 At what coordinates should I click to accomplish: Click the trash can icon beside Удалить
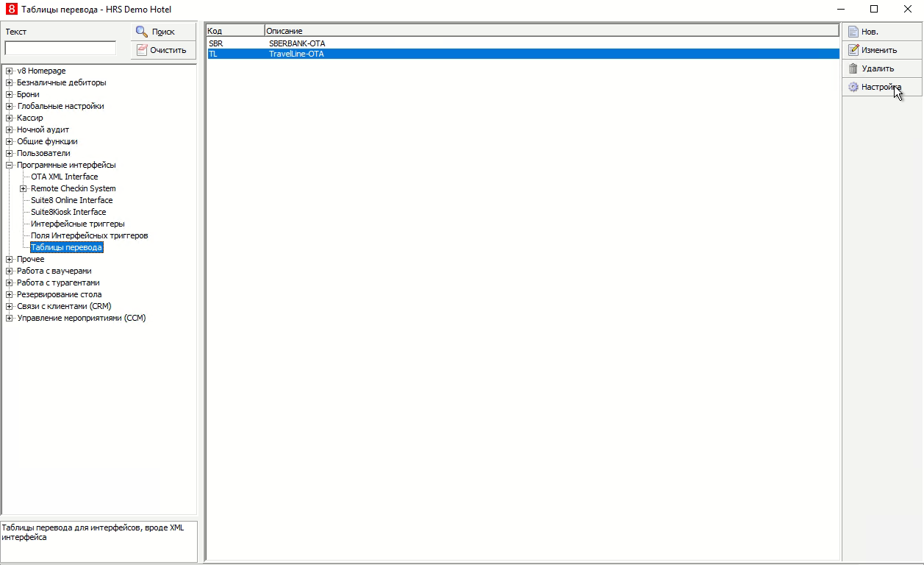click(x=853, y=68)
